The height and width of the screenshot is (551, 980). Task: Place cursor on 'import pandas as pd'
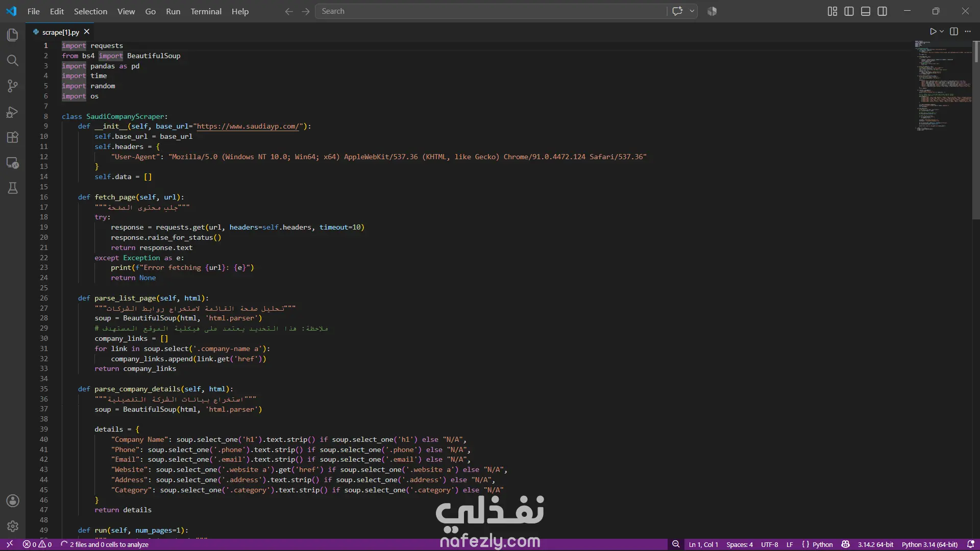[x=101, y=66]
